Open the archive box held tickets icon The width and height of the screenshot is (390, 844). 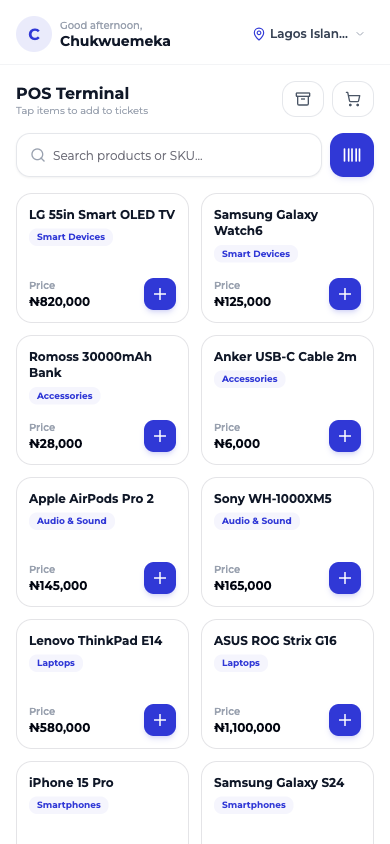pos(303,99)
